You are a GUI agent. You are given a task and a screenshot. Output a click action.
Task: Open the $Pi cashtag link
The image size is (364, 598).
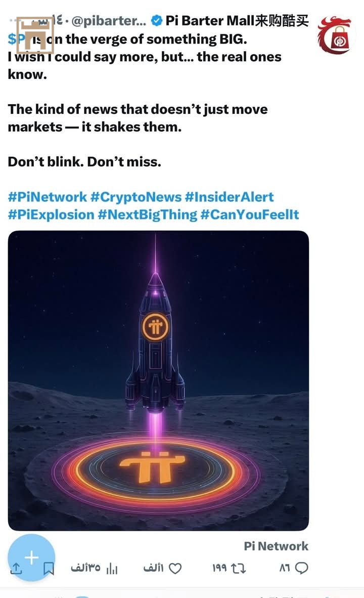(x=17, y=39)
